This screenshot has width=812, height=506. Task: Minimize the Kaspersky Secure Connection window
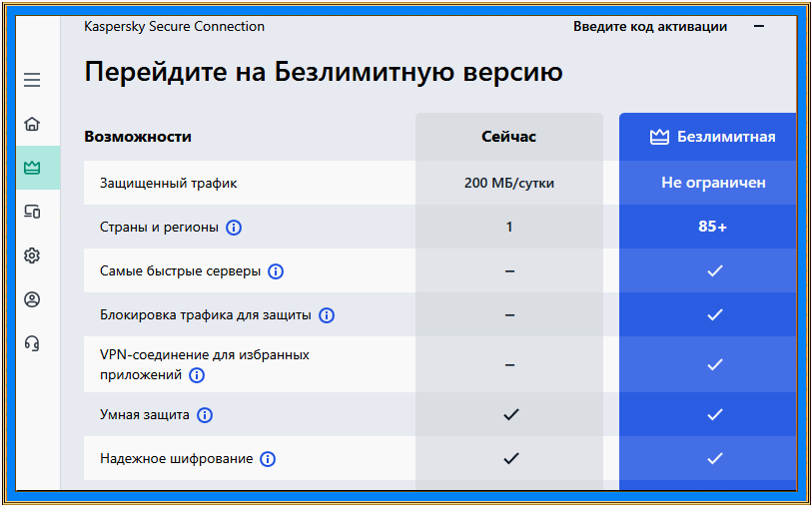(x=759, y=26)
